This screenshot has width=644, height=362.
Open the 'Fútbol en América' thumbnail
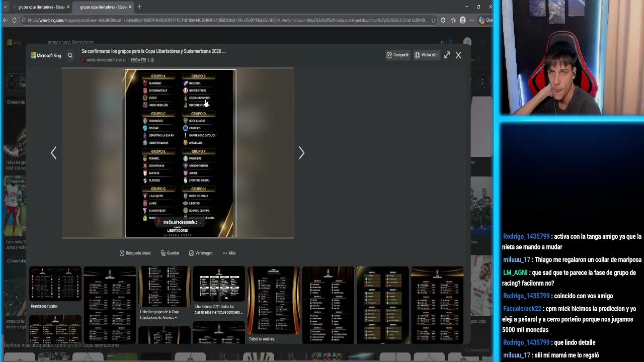pyautogui.click(x=273, y=300)
